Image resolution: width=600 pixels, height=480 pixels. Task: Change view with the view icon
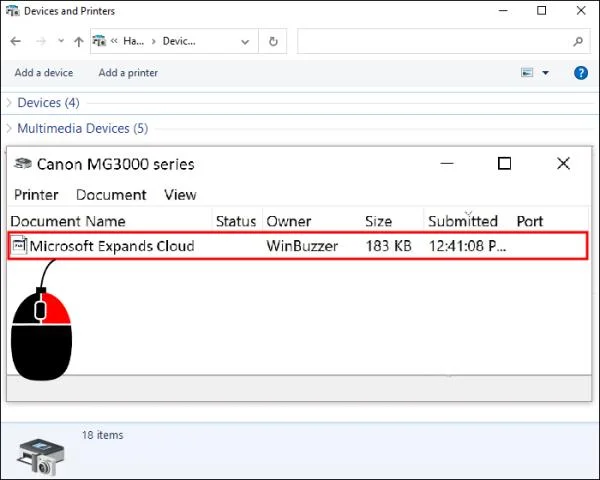pos(527,72)
